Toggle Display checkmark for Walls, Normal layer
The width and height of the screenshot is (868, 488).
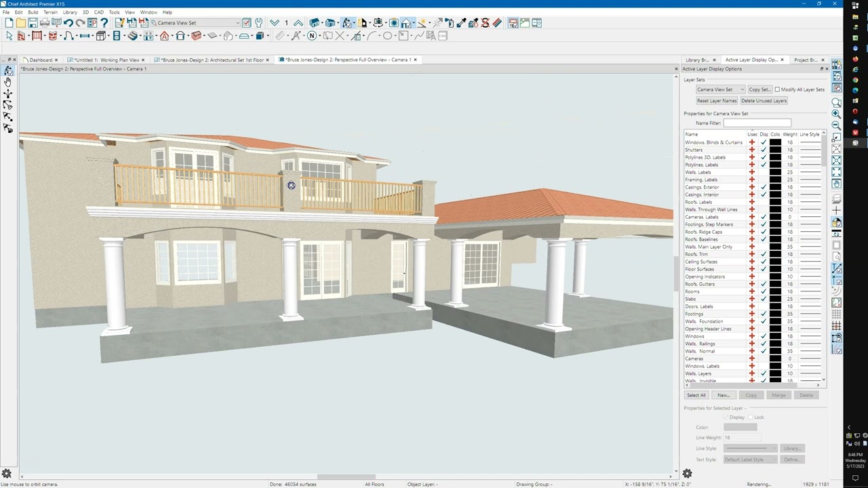pos(764,351)
